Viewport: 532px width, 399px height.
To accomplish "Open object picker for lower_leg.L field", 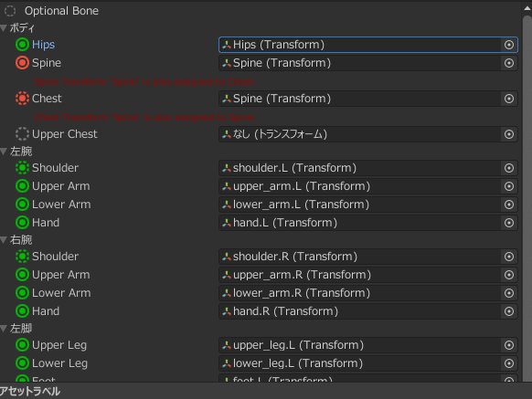I will [509, 363].
